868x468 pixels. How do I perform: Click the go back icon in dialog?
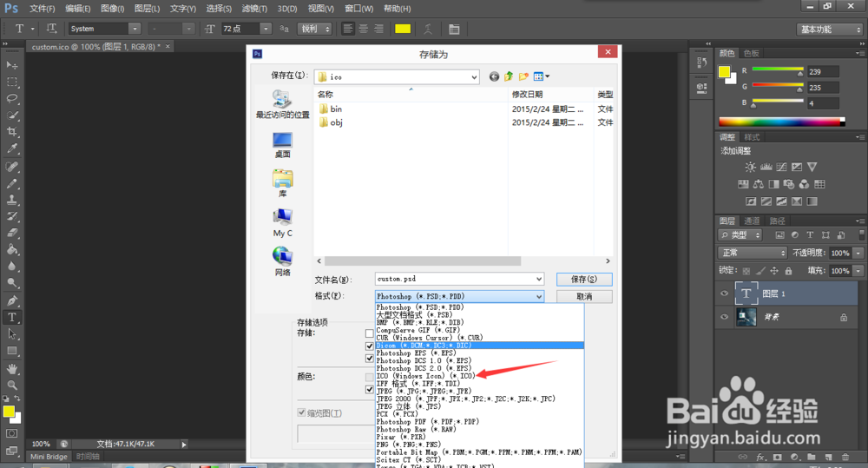click(495, 76)
